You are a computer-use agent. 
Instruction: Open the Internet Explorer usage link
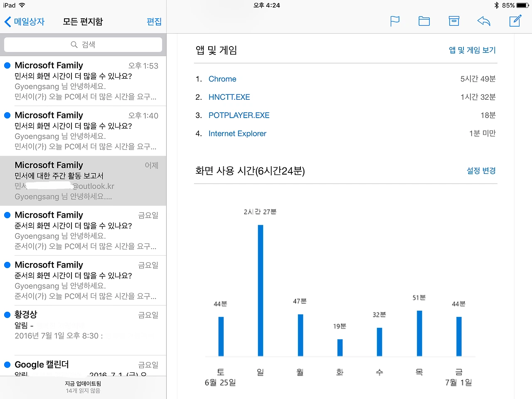click(237, 133)
